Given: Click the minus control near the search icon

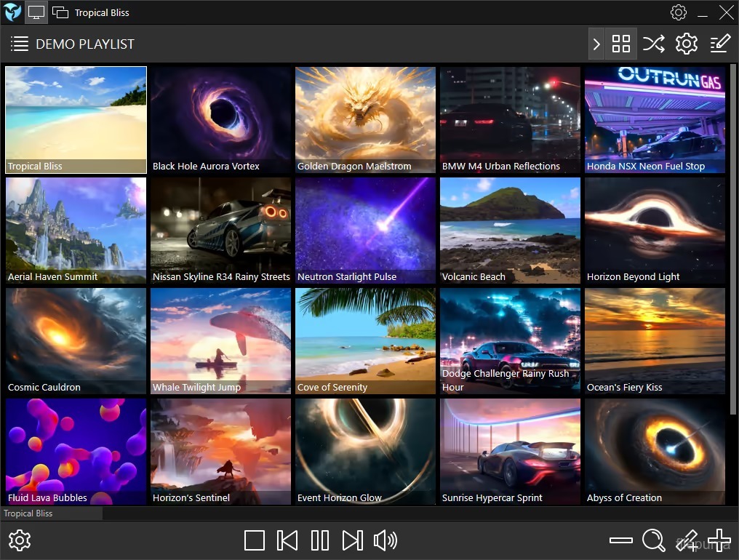Looking at the screenshot, I should click(x=620, y=540).
